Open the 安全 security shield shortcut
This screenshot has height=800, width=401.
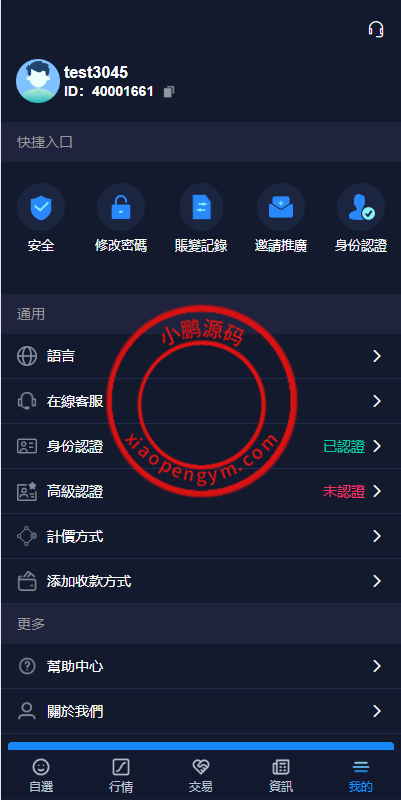click(41, 207)
